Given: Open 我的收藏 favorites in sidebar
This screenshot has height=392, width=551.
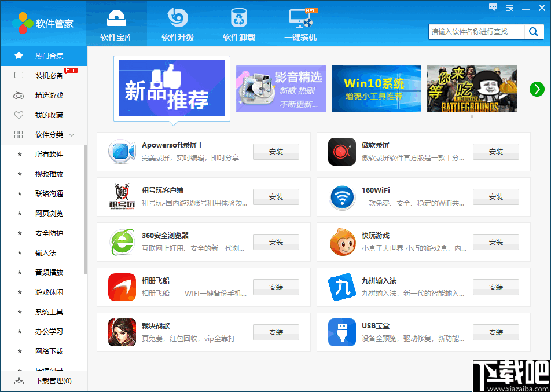Looking at the screenshot, I should coord(43,115).
